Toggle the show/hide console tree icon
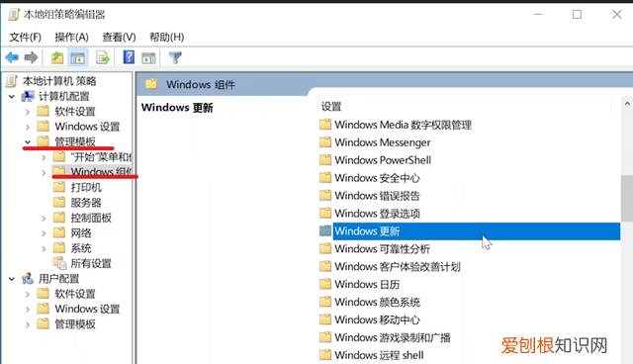The width and height of the screenshot is (633, 364). click(77, 58)
